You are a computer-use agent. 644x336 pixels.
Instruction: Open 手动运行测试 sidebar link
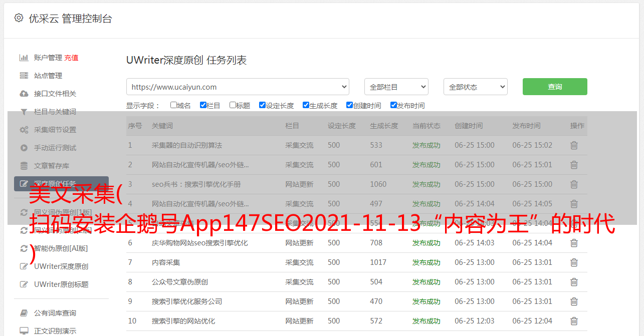[55, 148]
